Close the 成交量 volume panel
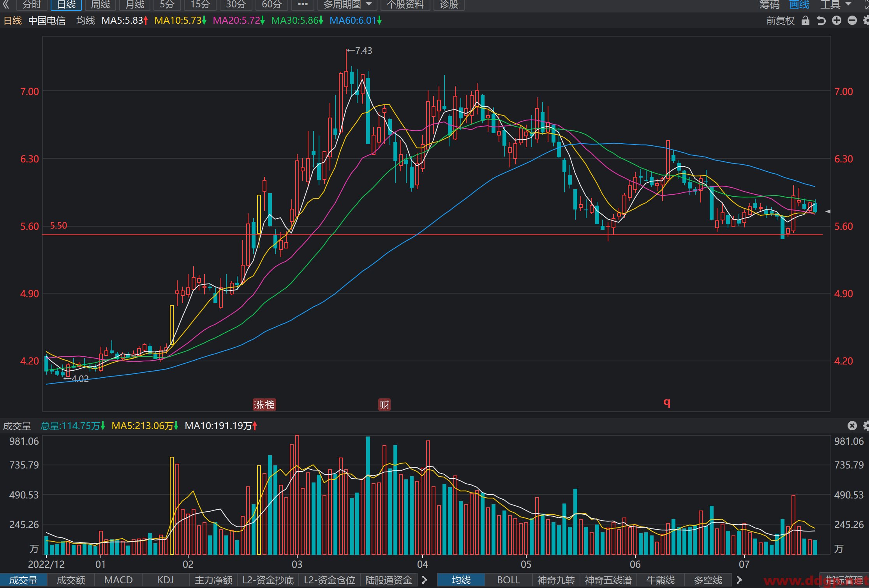869x588 pixels. (x=852, y=426)
